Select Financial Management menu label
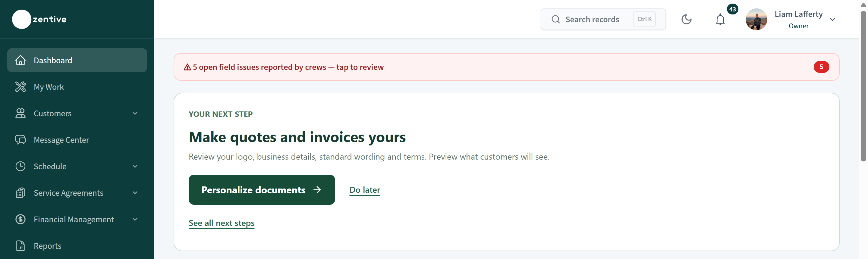Screen dimensions: 868x259 click(74, 220)
